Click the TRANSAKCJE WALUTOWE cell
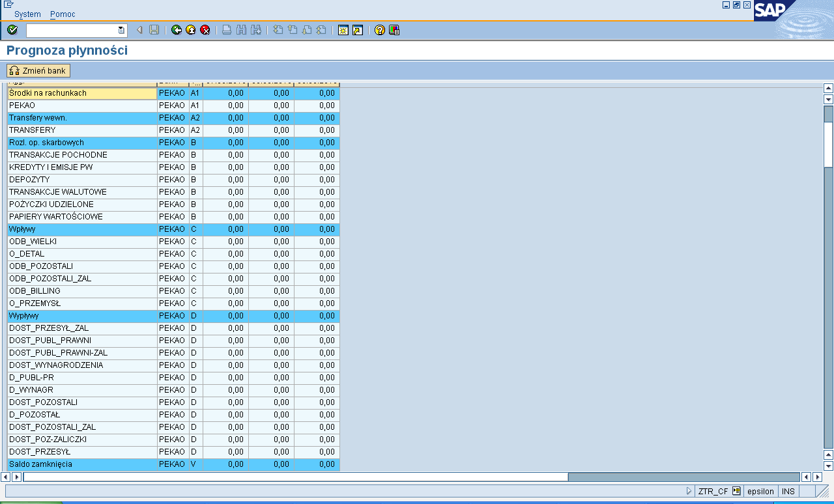 pyautogui.click(x=82, y=192)
